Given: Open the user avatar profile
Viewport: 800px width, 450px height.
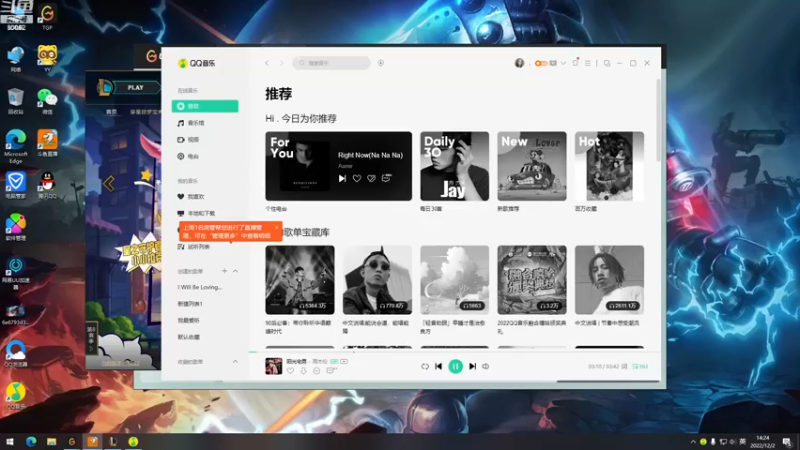Looking at the screenshot, I should [519, 63].
